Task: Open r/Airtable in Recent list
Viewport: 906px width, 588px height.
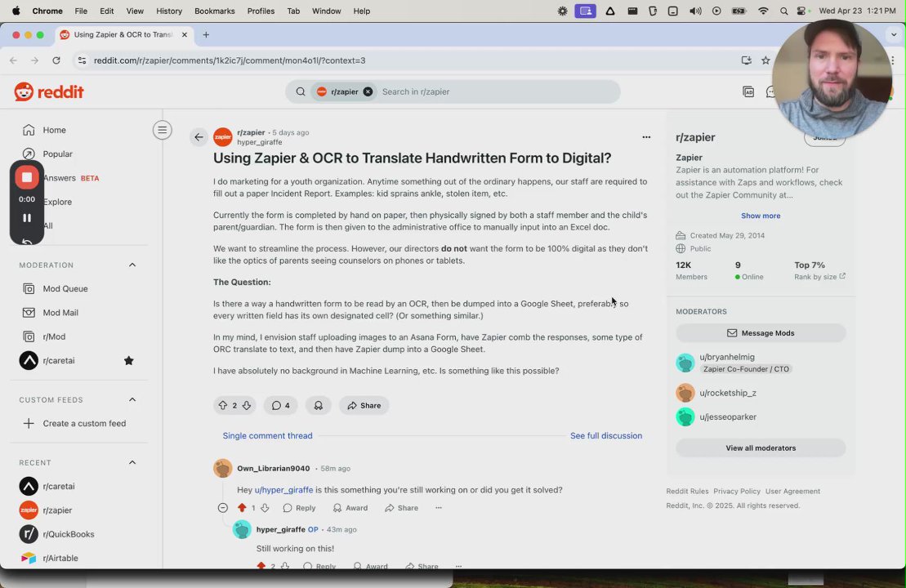Action: click(60, 558)
